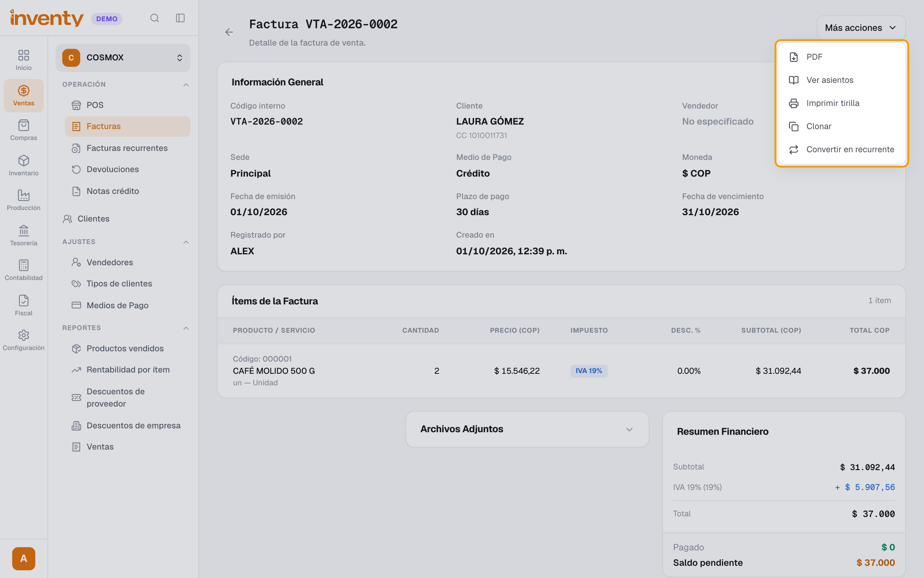Open Tipos de clientes

pyautogui.click(x=127, y=284)
